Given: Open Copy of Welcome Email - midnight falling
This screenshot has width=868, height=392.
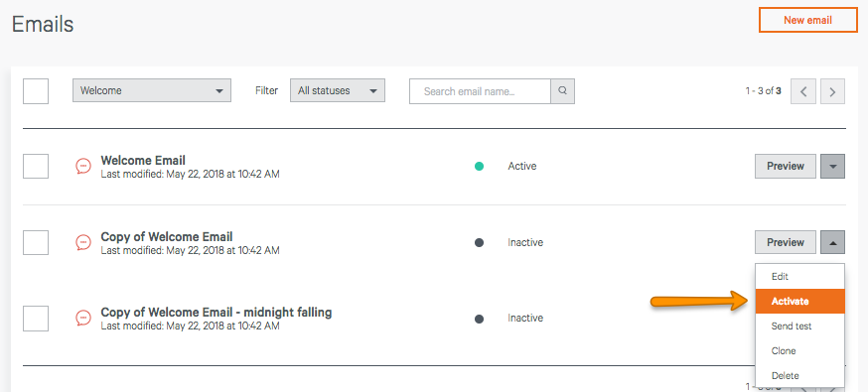Looking at the screenshot, I should pos(216,313).
